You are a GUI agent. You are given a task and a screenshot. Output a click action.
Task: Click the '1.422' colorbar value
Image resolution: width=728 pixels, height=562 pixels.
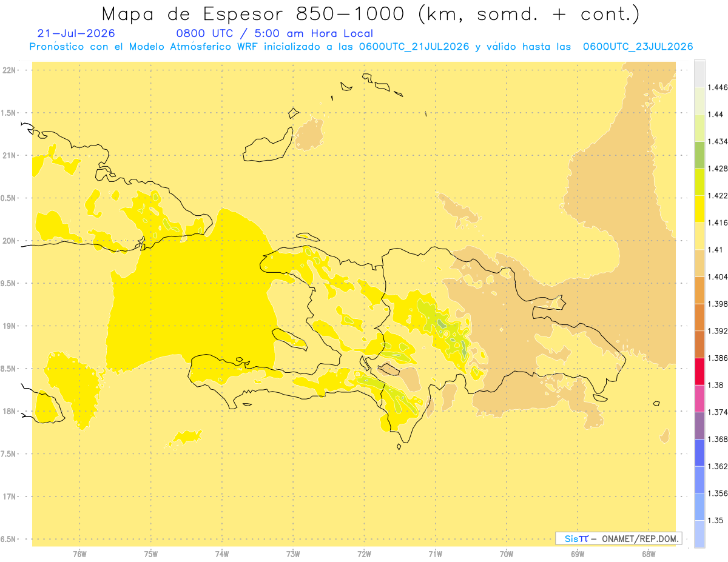tap(717, 196)
